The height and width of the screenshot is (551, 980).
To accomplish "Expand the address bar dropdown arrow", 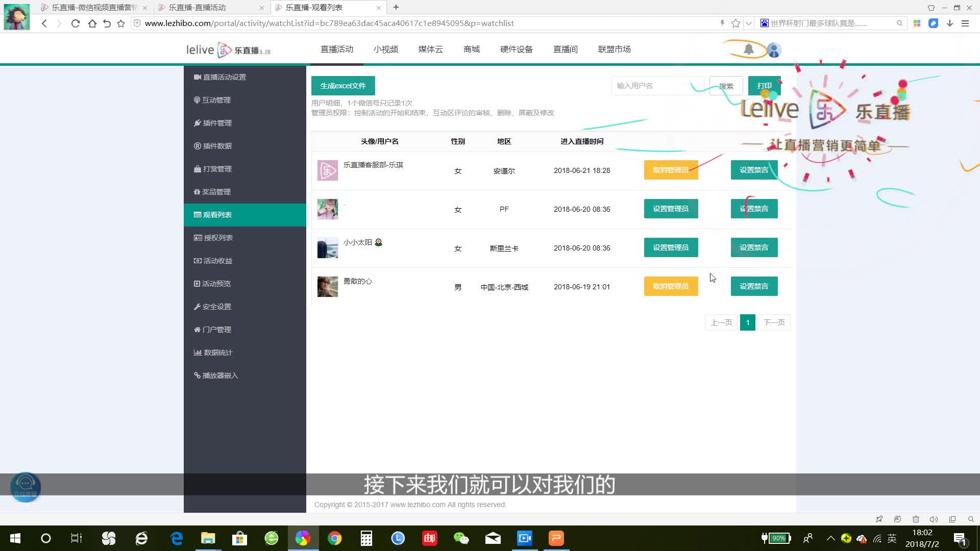I will click(749, 23).
